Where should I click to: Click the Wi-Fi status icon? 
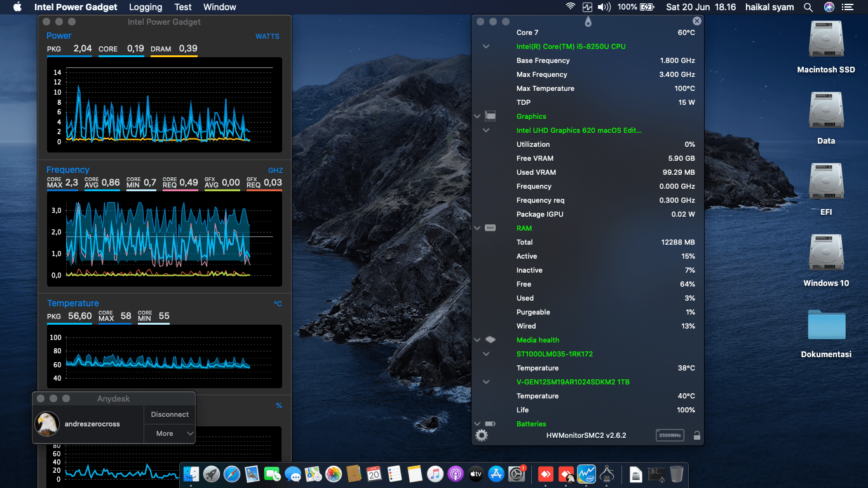[x=571, y=7]
